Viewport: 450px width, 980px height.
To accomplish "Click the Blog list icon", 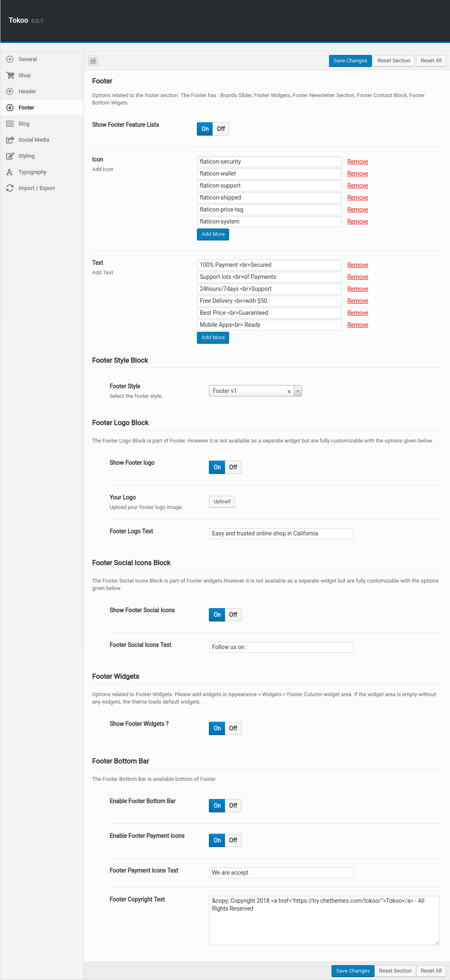I will coord(10,124).
